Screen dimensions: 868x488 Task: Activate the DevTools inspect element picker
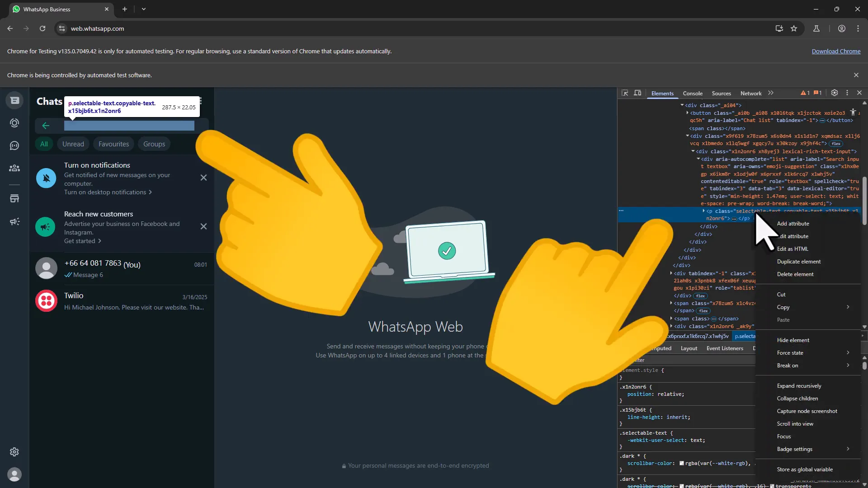pyautogui.click(x=625, y=93)
